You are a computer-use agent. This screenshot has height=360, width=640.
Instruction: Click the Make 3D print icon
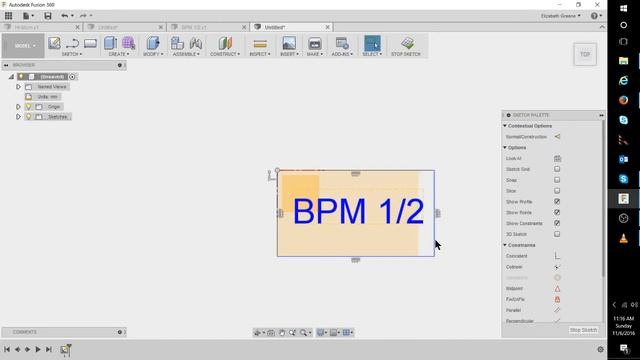pos(315,43)
